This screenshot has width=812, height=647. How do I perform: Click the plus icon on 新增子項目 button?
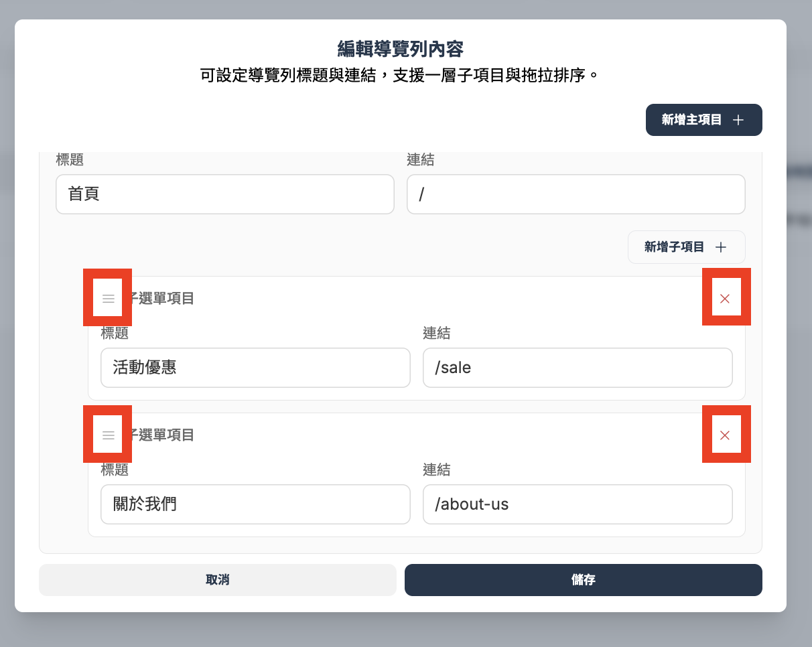click(721, 247)
